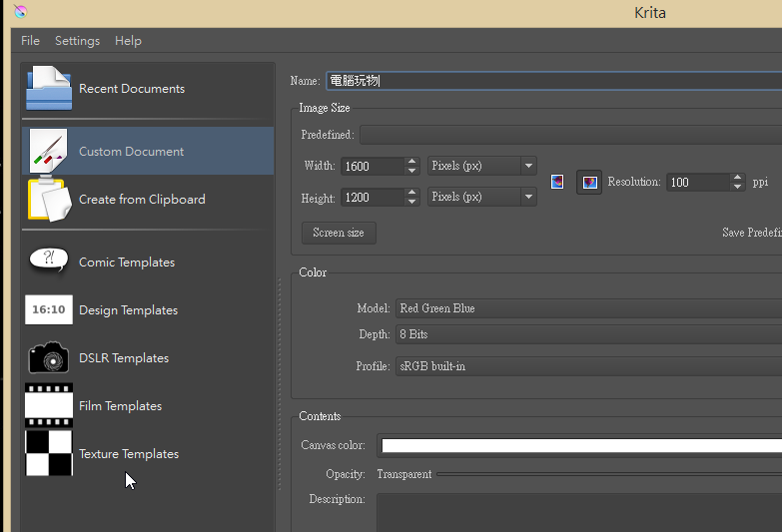Open the Settings menu
Image resolution: width=782 pixels, height=532 pixels.
77,40
